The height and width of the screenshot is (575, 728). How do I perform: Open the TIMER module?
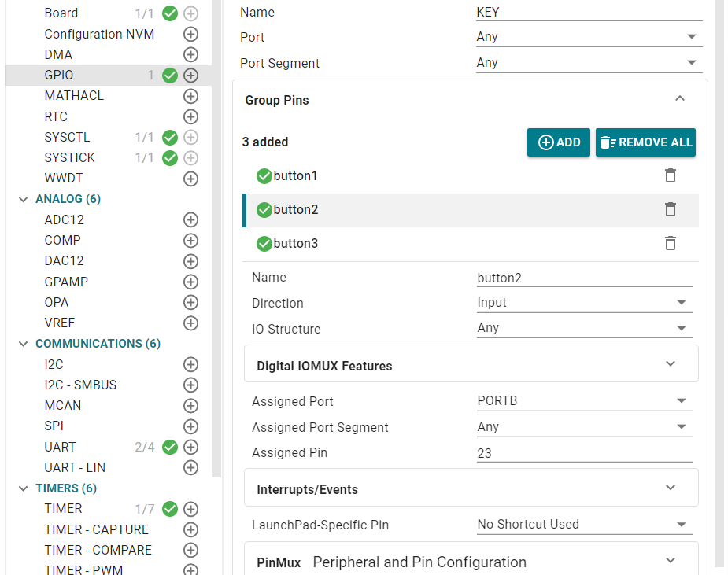point(63,509)
